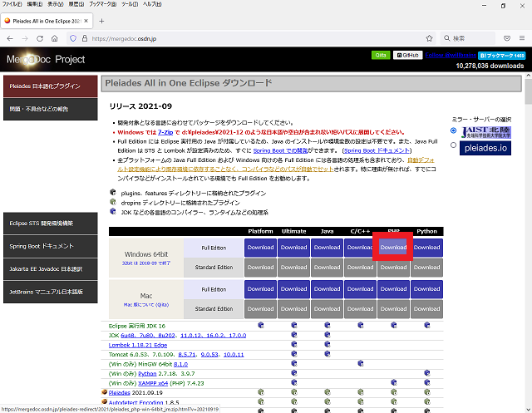Open the Pocket save icon
532x413 pixels.
[x=507, y=38]
